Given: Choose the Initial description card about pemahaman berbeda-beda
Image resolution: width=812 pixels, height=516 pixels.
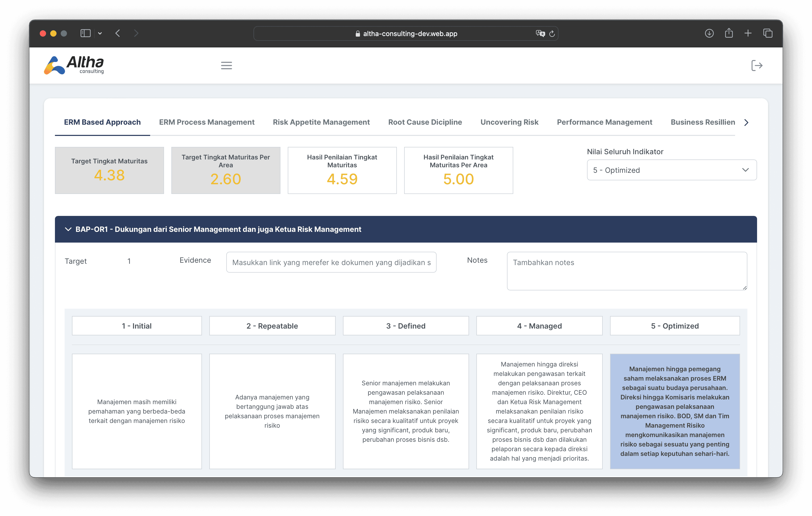Looking at the screenshot, I should click(137, 411).
